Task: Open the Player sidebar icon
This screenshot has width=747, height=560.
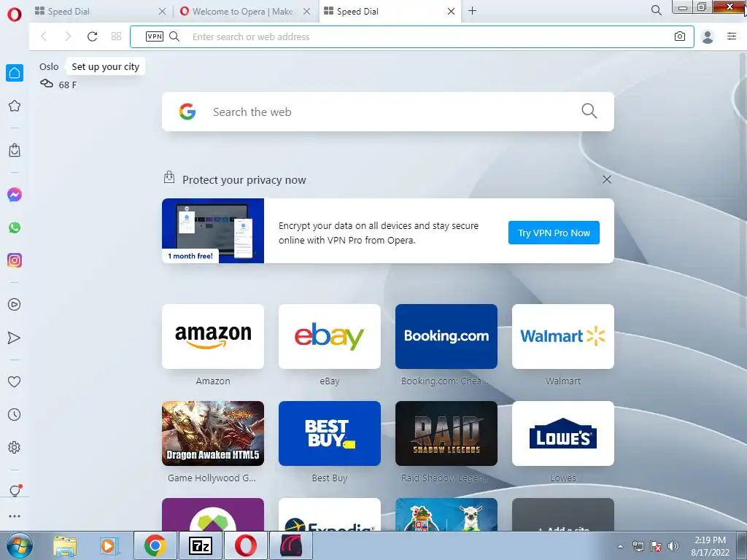Action: (15, 304)
